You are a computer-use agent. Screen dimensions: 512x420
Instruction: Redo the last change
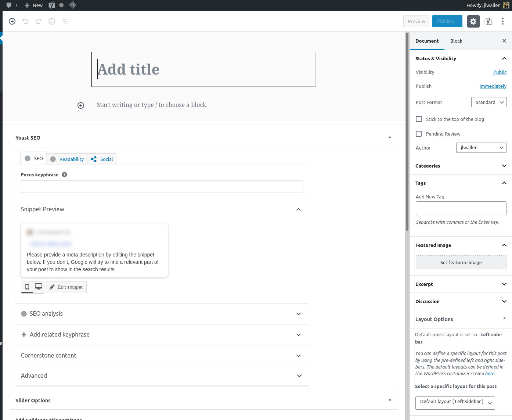[x=39, y=21]
